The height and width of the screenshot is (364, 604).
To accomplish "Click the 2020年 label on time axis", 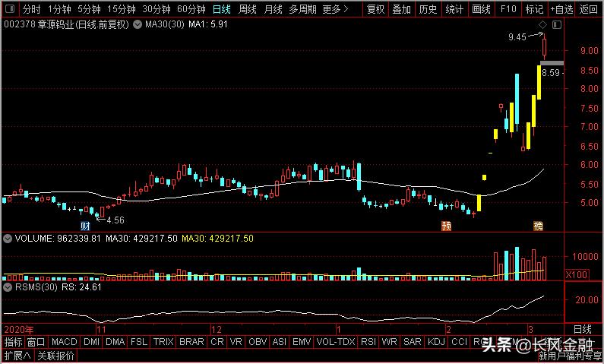I will 18,329.
